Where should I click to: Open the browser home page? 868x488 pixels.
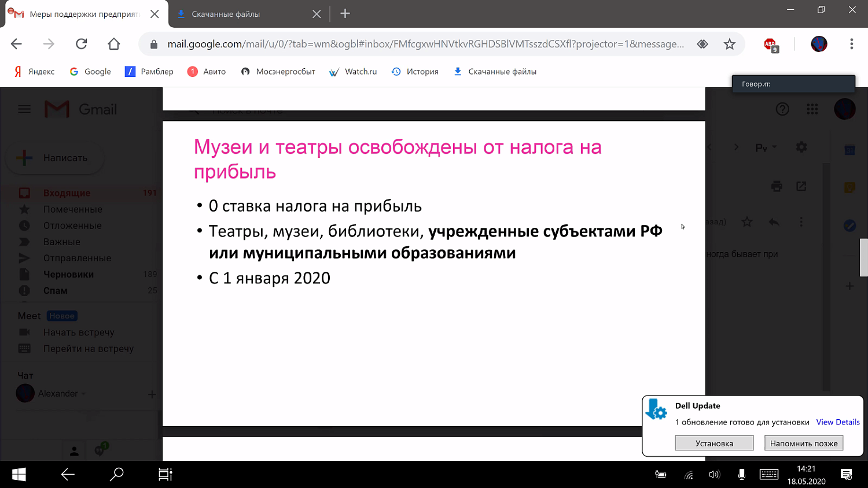click(x=114, y=44)
